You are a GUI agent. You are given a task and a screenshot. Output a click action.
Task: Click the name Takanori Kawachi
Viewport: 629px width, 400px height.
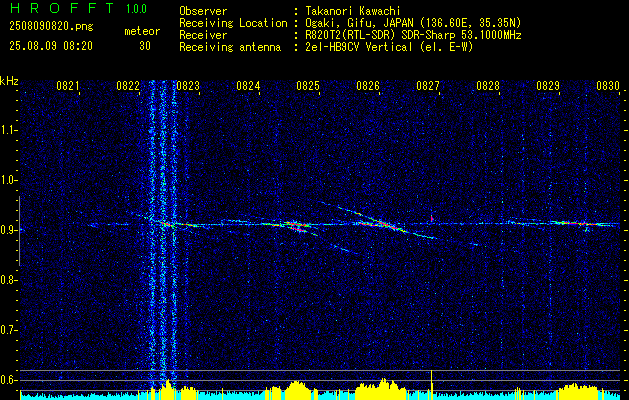coord(353,11)
